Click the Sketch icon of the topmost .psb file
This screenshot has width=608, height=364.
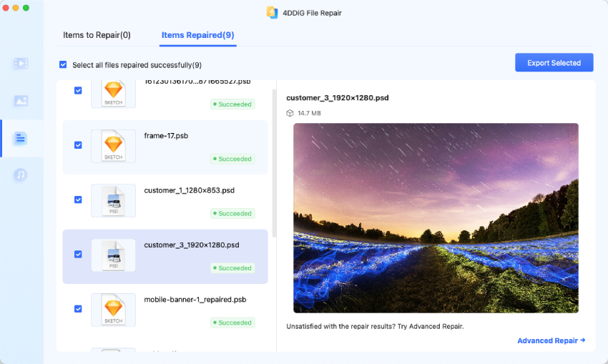pos(113,94)
